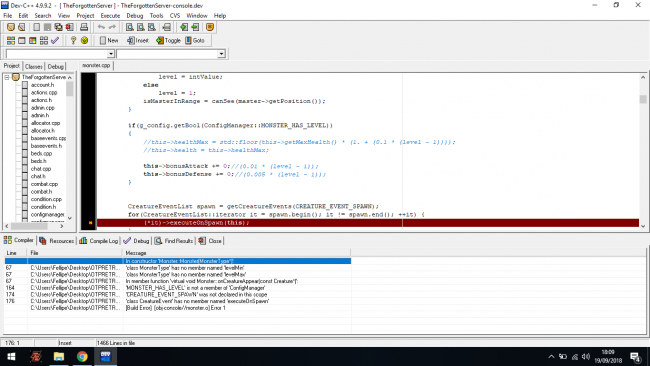This screenshot has height=366, width=650.
Task: Open the Execute menu
Action: (x=110, y=16)
